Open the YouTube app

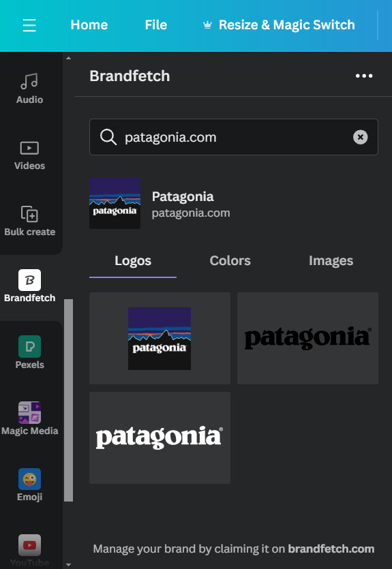pyautogui.click(x=29, y=550)
